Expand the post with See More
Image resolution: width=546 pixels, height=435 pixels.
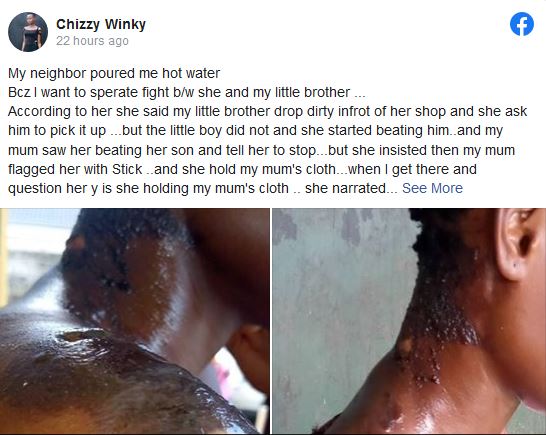[x=432, y=188]
